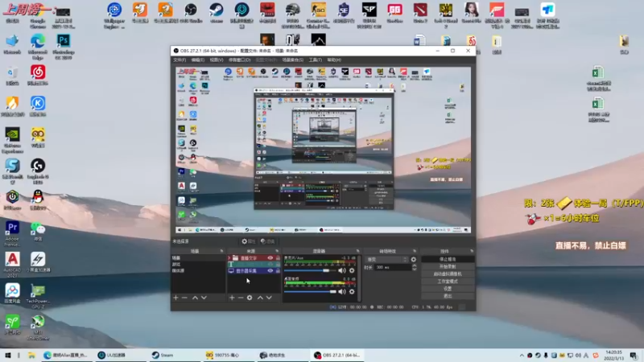The image size is (644, 362).
Task: Click the 停止推流 stop streaming button
Action: (x=448, y=259)
